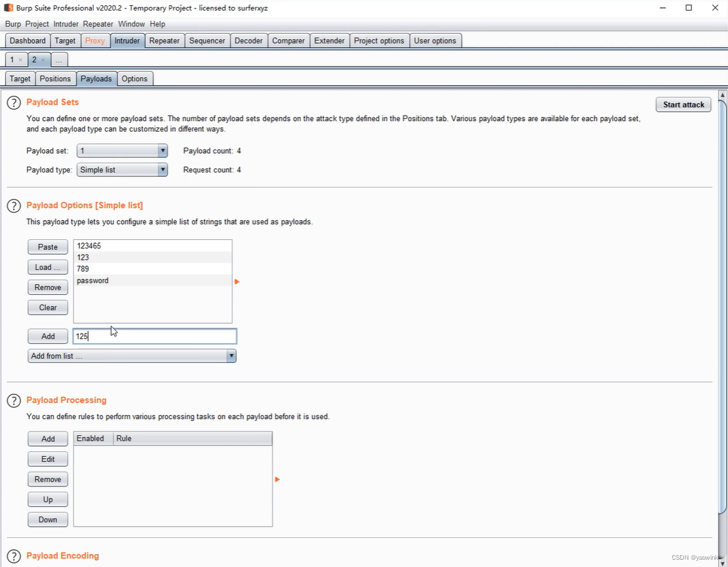Open the Window menu

point(132,24)
